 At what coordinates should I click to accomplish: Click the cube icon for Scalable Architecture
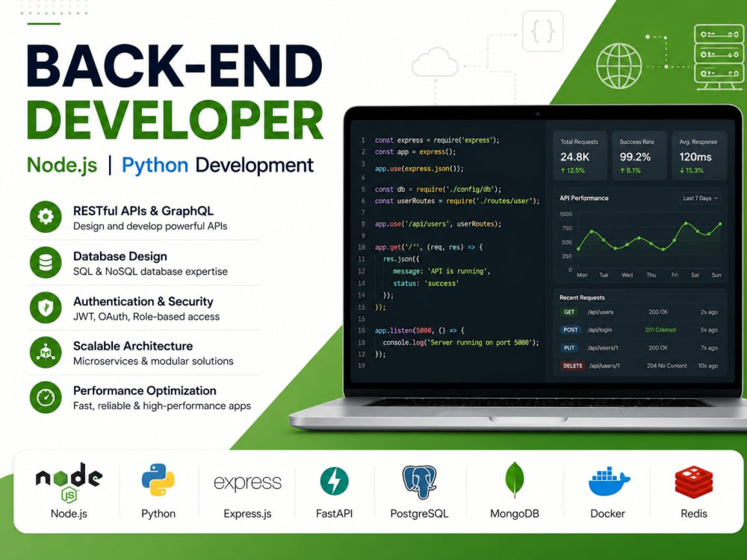pos(46,352)
